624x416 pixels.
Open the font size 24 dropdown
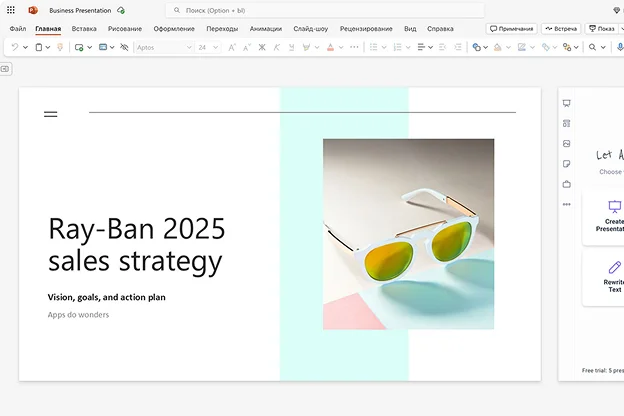(x=208, y=47)
